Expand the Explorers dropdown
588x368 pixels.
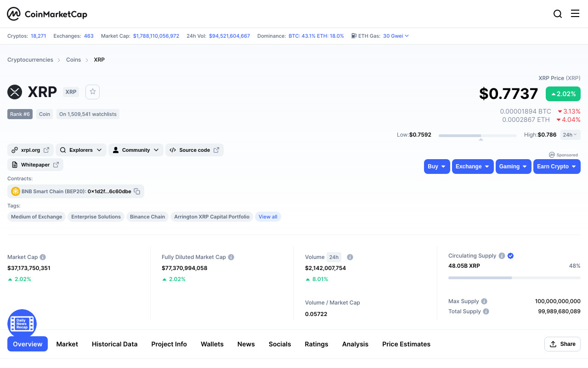[81, 150]
